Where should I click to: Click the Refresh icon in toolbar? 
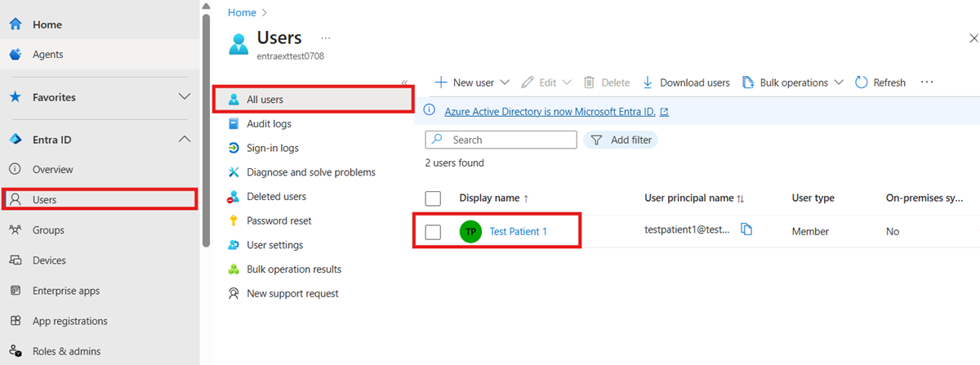click(861, 82)
